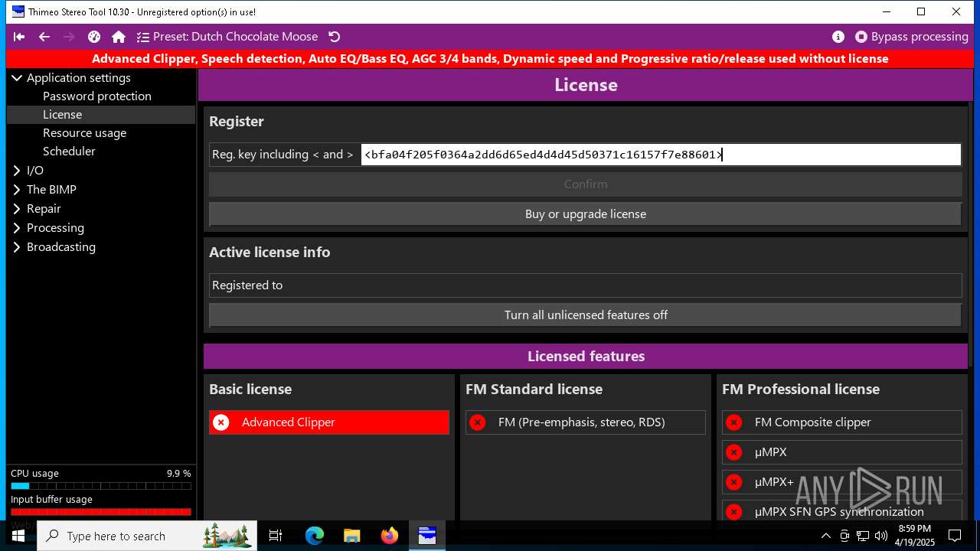Select the FM Composite clipper row
The width and height of the screenshot is (980, 551).
(842, 422)
